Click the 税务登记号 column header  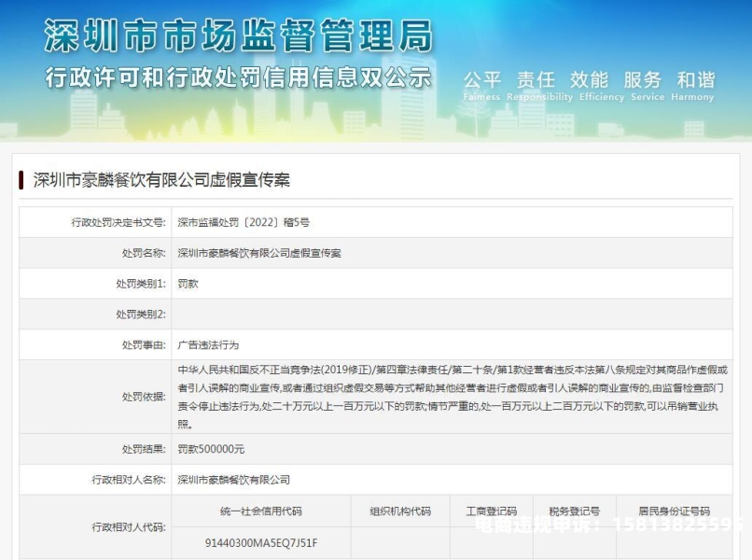(x=574, y=511)
